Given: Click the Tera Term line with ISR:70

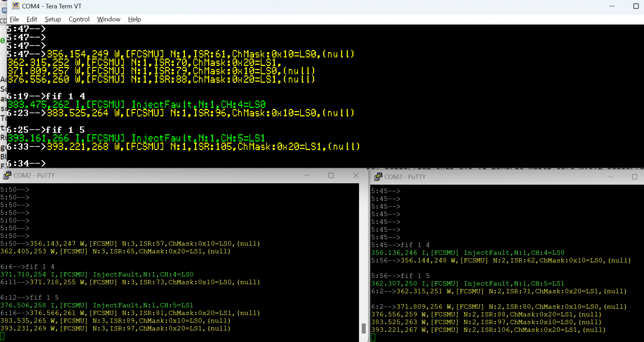Looking at the screenshot, I should (144, 62).
